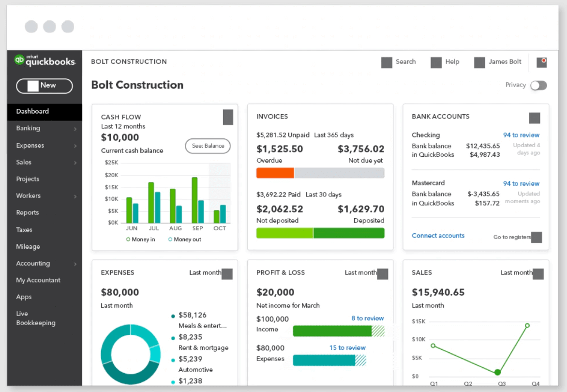Viewport: 567px width, 392px height.
Task: Click BOLT CONSTRUCTION header company name
Action: tap(129, 62)
